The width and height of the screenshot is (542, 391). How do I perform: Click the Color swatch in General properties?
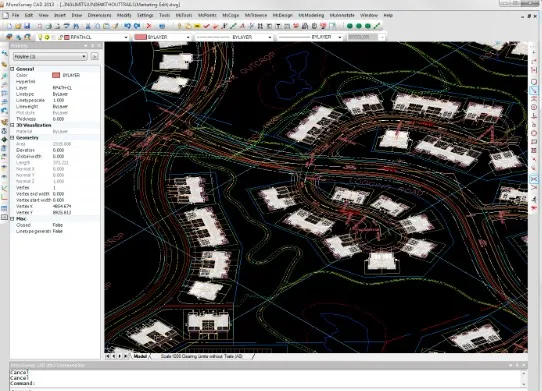[x=56, y=75]
